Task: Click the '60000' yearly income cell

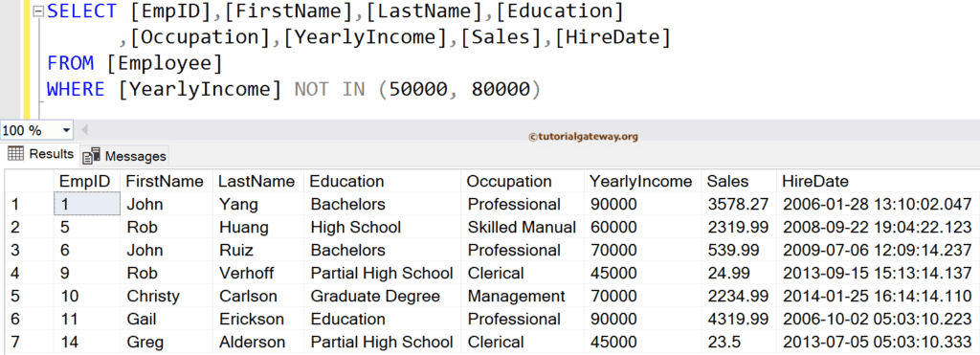Action: click(x=642, y=227)
